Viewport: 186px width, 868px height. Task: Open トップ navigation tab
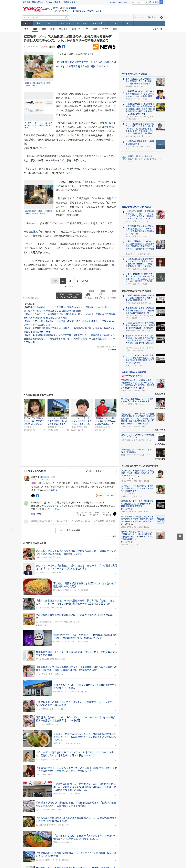(27, 24)
